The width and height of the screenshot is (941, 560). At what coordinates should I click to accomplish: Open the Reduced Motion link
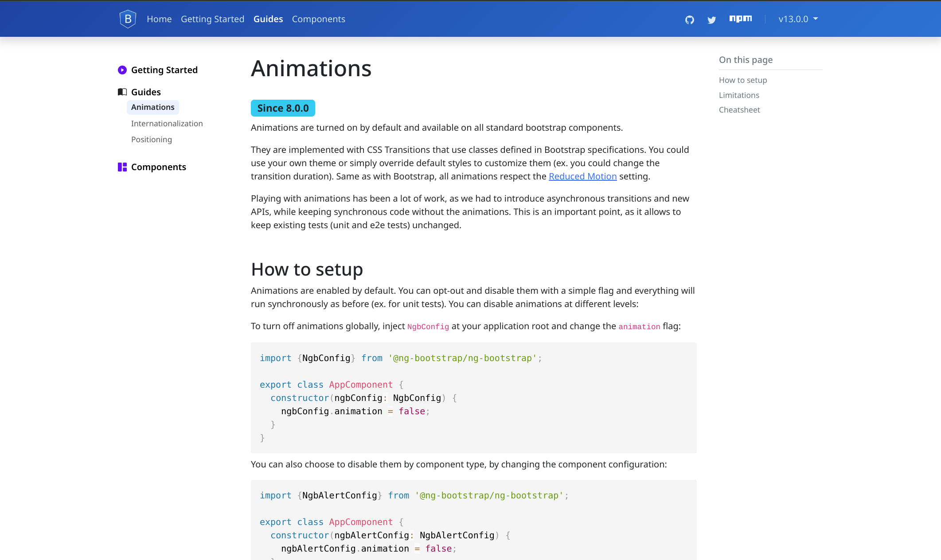point(582,176)
